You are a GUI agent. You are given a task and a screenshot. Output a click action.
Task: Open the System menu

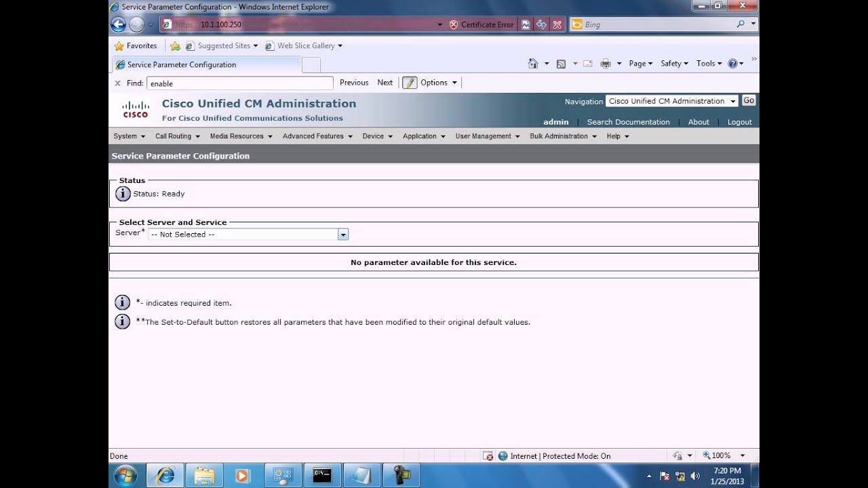pyautogui.click(x=129, y=136)
